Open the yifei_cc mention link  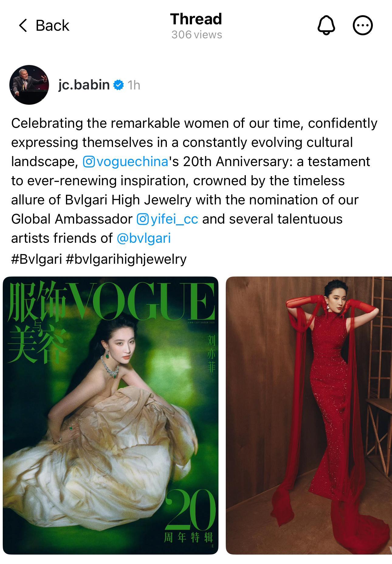coord(174,219)
